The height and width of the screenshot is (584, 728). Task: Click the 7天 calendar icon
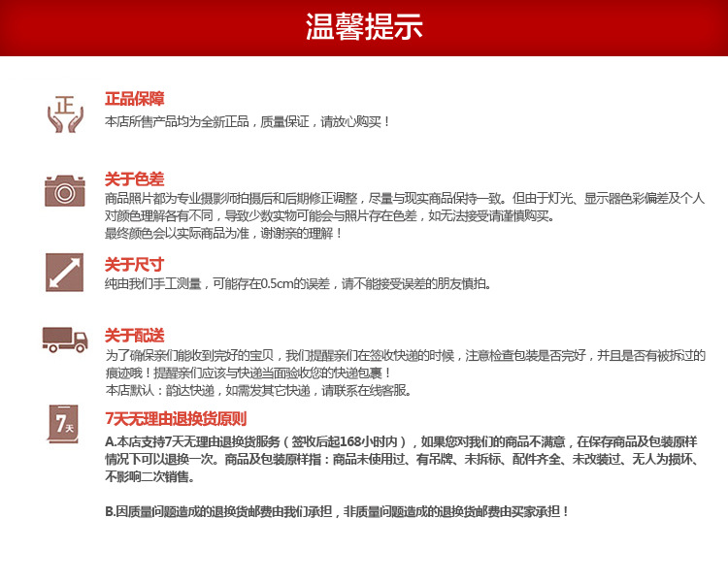(x=64, y=424)
